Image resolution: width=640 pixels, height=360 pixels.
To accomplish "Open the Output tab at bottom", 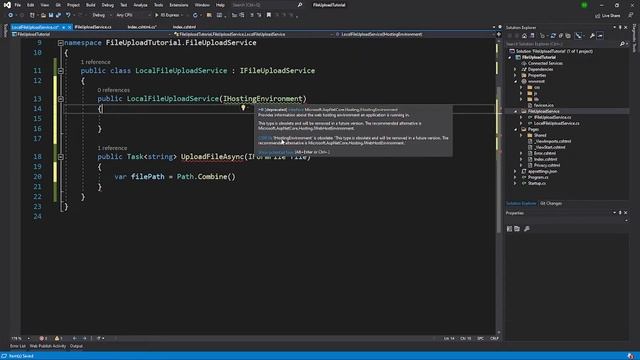I will coord(76,346).
